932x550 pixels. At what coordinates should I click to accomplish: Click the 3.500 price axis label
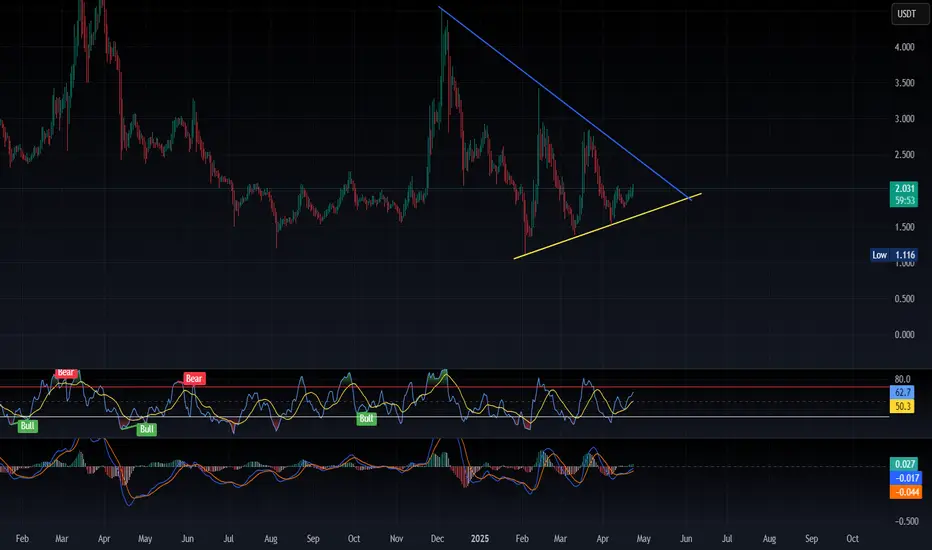(x=904, y=83)
